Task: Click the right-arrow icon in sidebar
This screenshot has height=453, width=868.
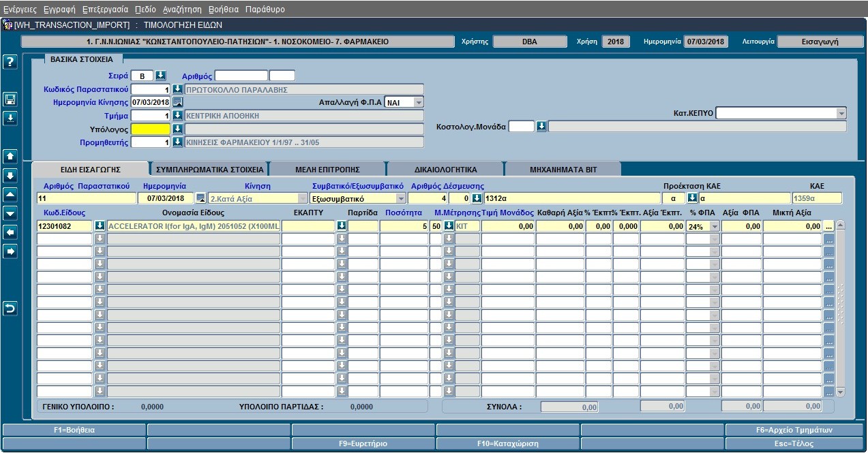Action: tap(10, 251)
